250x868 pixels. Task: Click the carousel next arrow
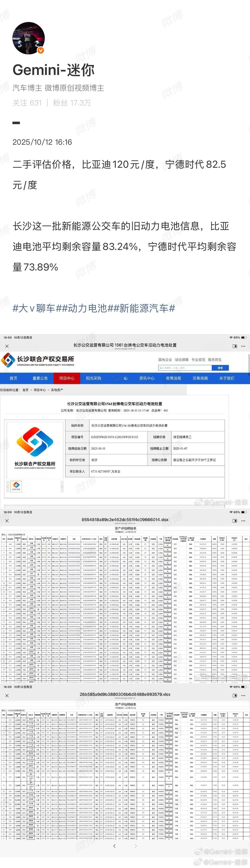coord(62,487)
